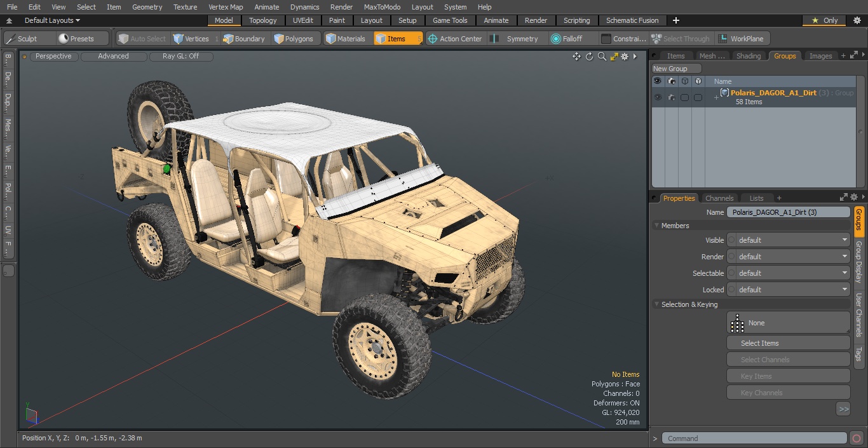This screenshot has width=868, height=448.
Task: Switch to Boundary selection mode
Action: (x=244, y=39)
